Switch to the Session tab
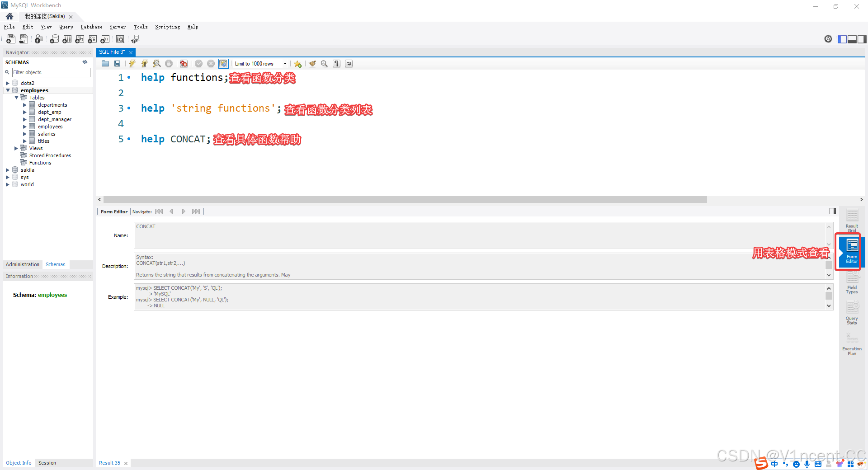The height and width of the screenshot is (470, 868). tap(47, 463)
